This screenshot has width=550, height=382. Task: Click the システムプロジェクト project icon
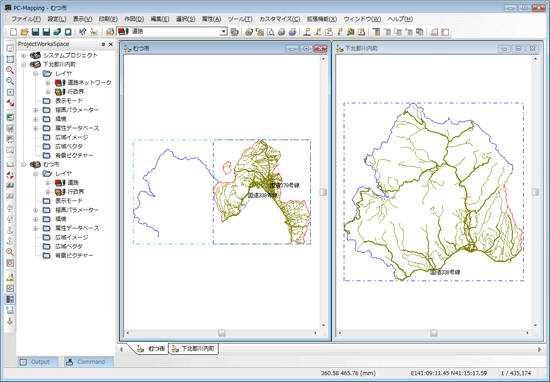[x=35, y=55]
